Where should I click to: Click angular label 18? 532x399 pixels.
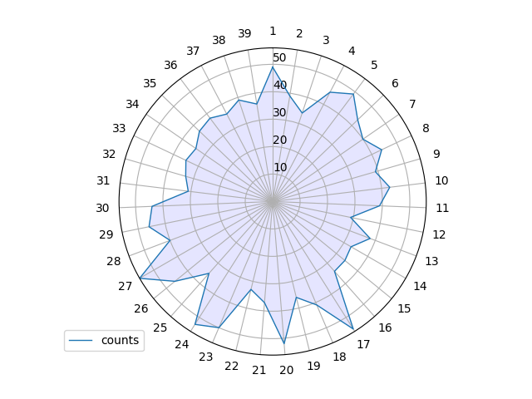point(339,357)
